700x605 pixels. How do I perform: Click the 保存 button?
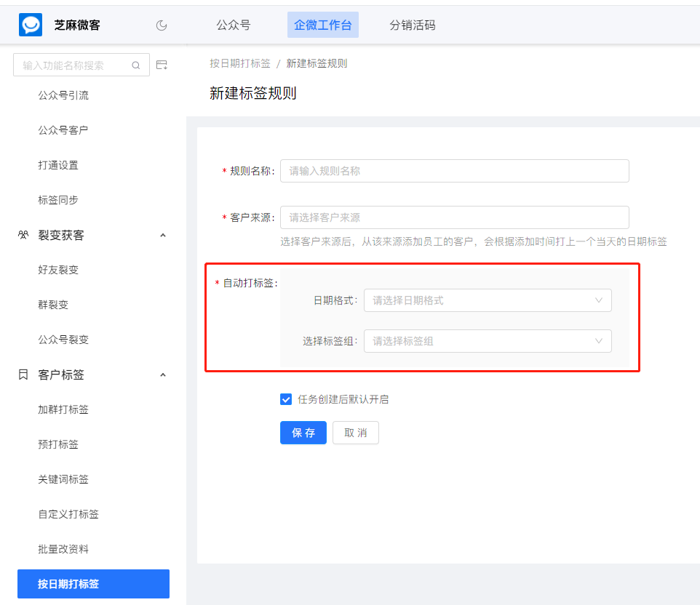click(x=303, y=433)
